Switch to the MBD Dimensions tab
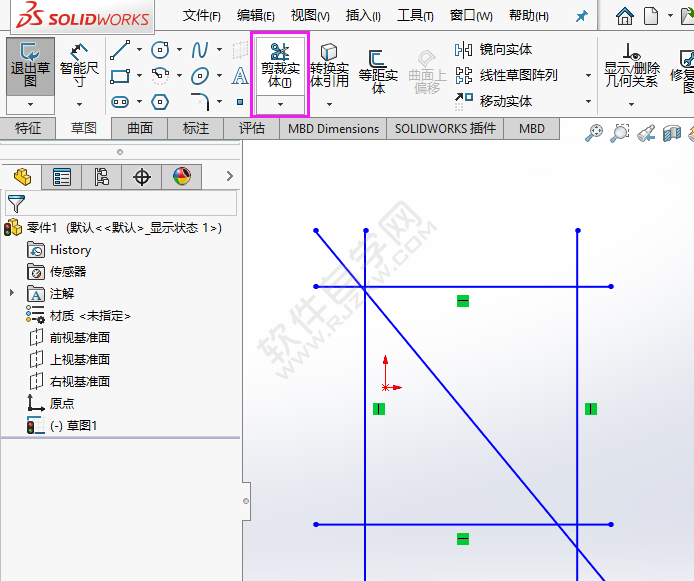Viewport: 694px width, 581px height. [333, 129]
